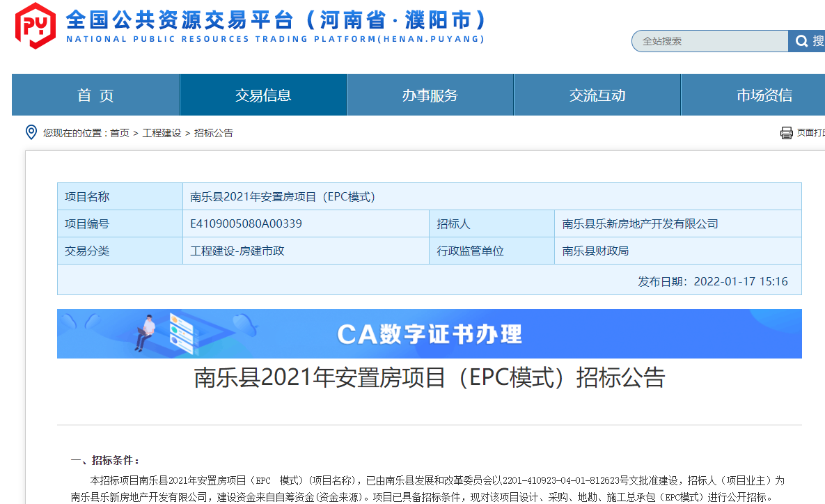The height and width of the screenshot is (504, 825).
Task: Focus the 全站搜索 search box
Action: [709, 41]
